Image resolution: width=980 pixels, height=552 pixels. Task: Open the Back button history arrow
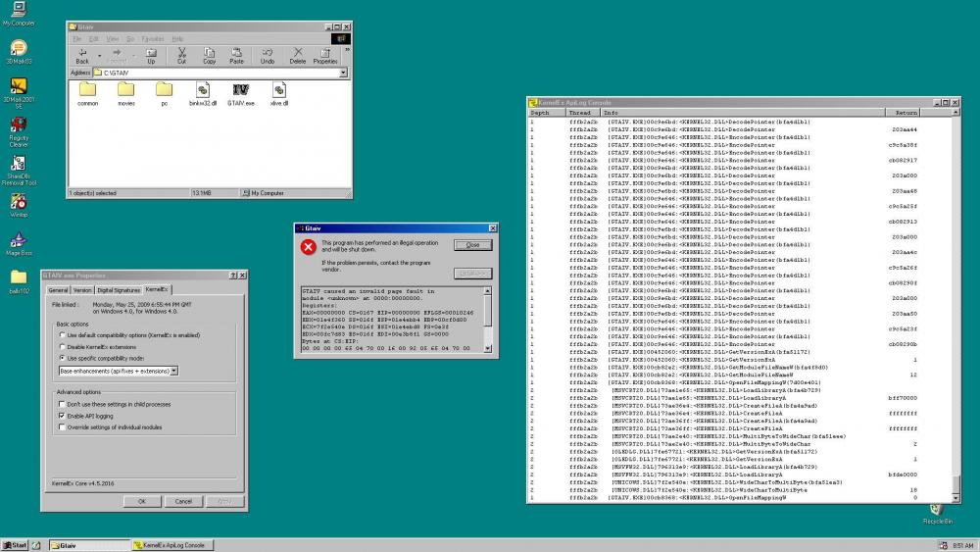pyautogui.click(x=99, y=56)
